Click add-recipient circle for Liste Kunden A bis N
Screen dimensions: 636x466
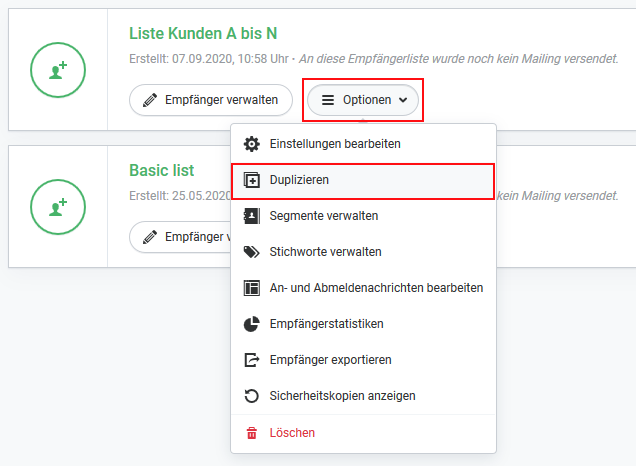58,70
